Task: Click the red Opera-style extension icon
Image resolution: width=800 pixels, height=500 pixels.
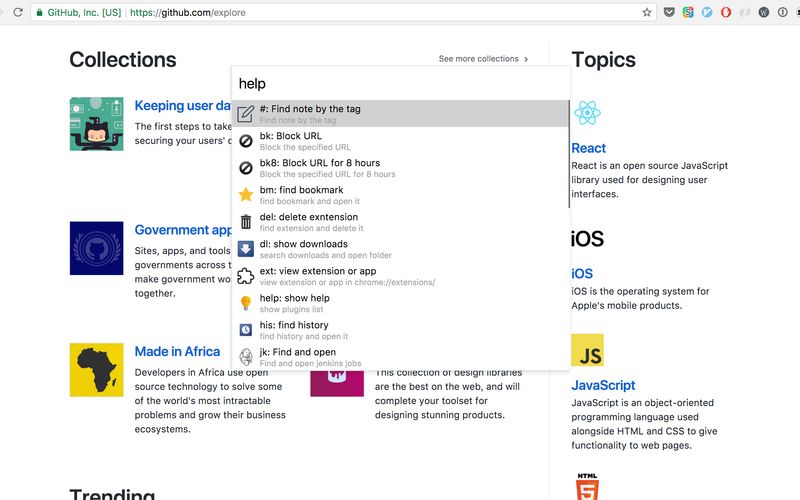Action: [726, 12]
